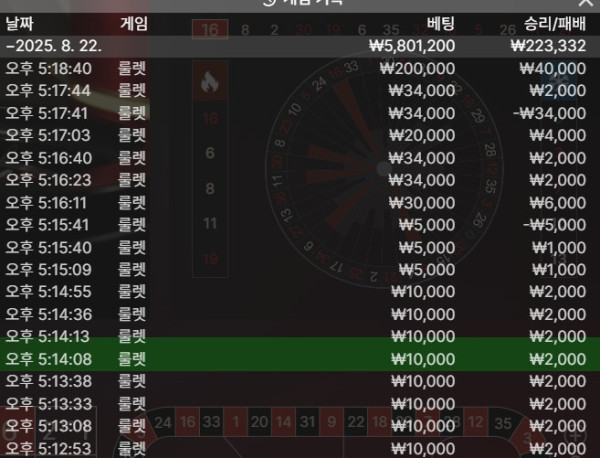600x458 pixels.
Task: Select the 오후 5:12:53 roulette entry
Action: [300, 448]
